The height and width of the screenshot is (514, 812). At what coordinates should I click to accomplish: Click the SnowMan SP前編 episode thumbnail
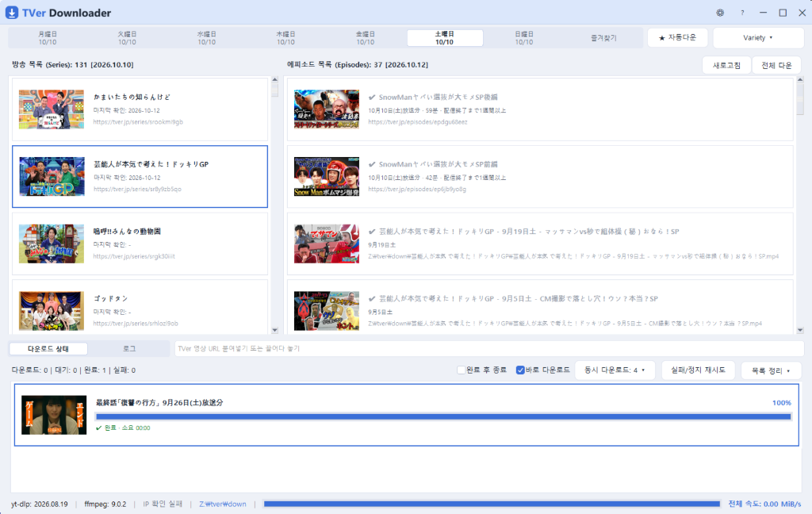click(326, 176)
